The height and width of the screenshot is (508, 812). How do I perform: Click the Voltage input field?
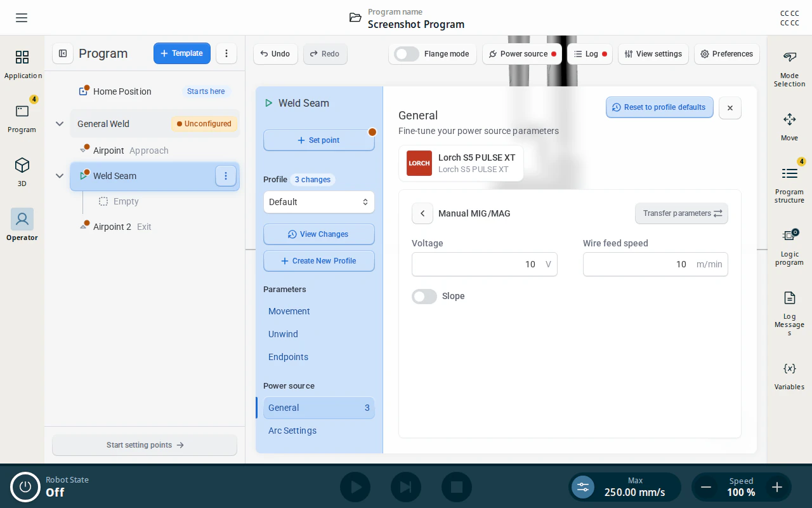tap(485, 264)
